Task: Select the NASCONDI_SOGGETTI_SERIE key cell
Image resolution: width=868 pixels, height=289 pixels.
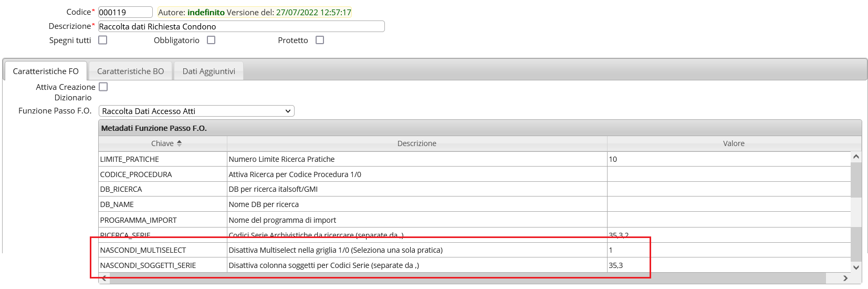Action: click(x=163, y=265)
